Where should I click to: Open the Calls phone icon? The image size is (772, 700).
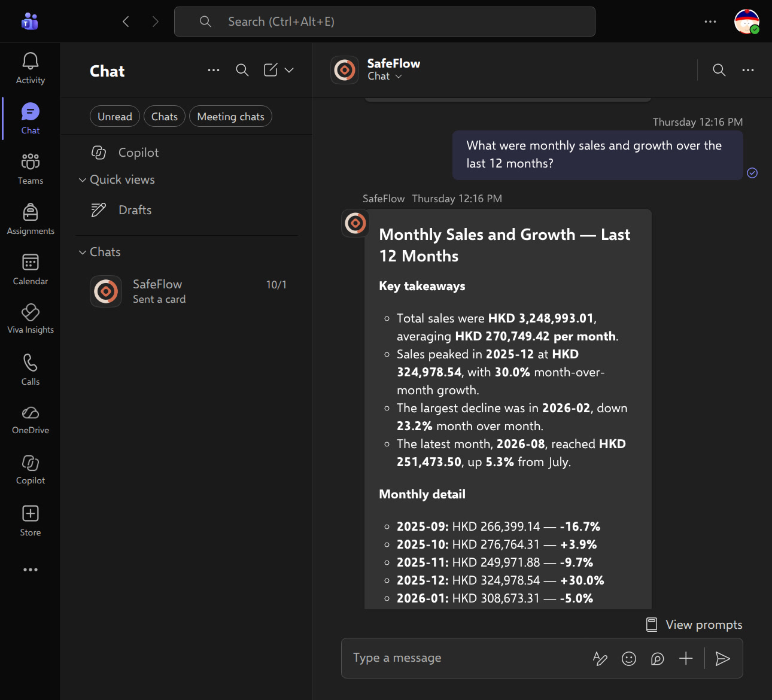31,363
